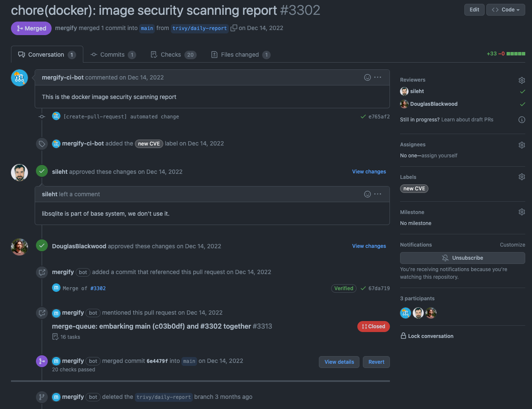The height and width of the screenshot is (409, 532).
Task: Click Learn about draft PRs link
Action: pyautogui.click(x=467, y=120)
